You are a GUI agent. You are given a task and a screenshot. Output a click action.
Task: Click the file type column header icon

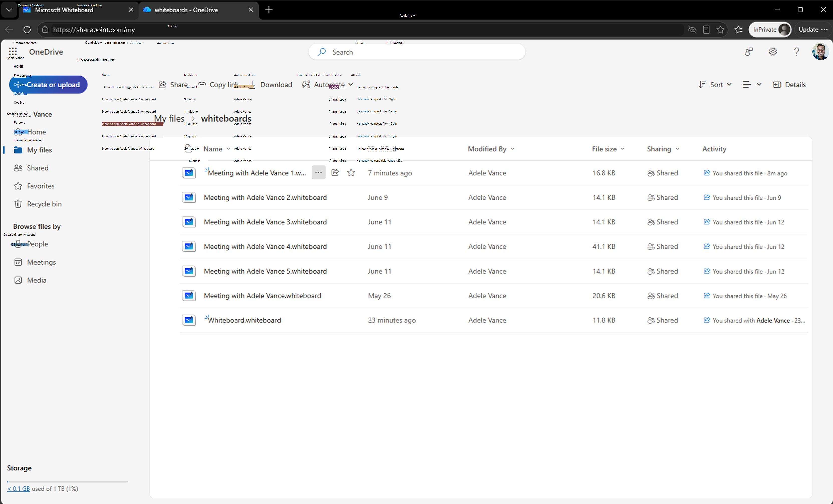(189, 149)
